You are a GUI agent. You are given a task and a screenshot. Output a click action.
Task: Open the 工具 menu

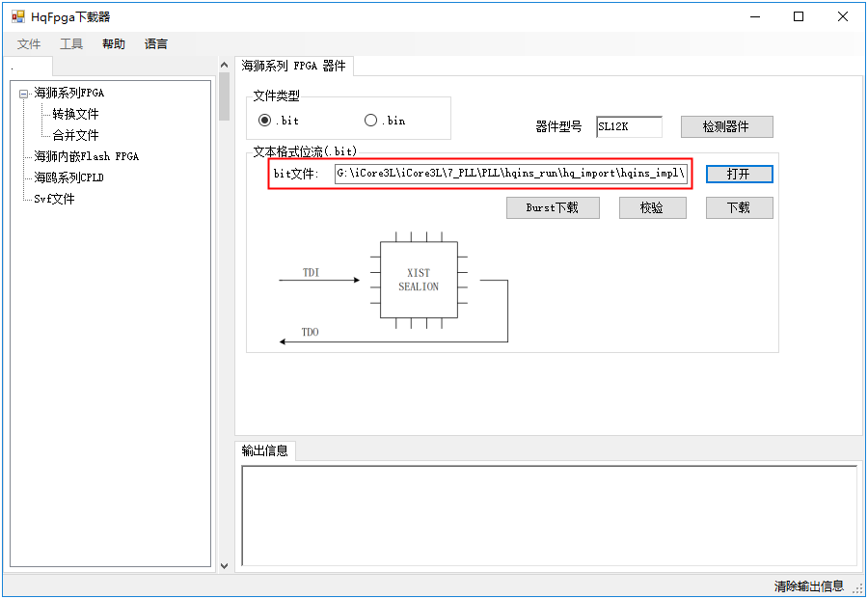pyautogui.click(x=71, y=44)
